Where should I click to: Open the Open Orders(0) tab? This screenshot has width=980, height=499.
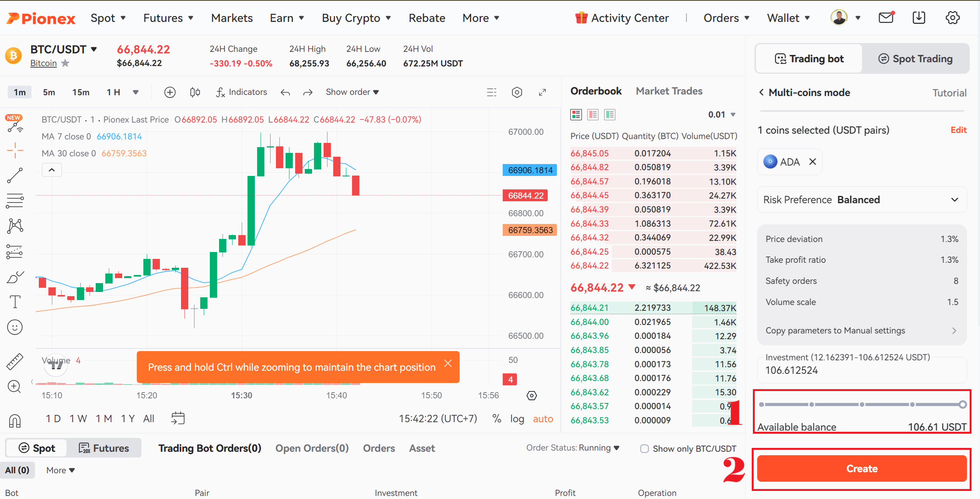tap(312, 448)
